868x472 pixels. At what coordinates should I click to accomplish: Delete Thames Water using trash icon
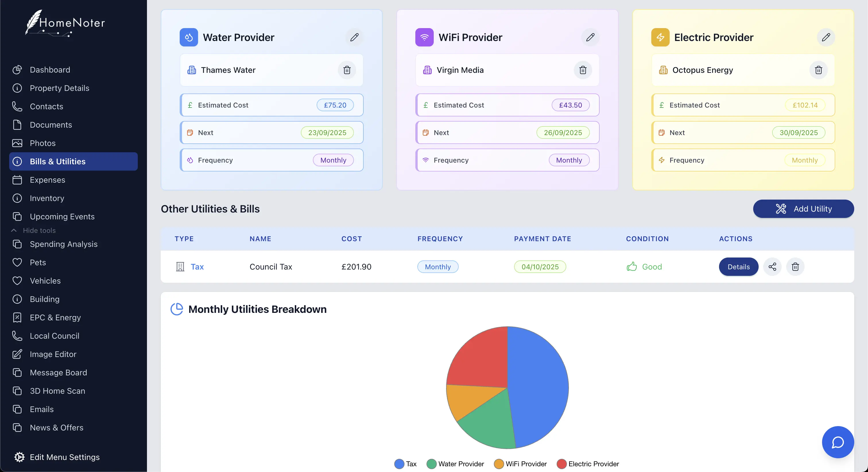click(x=347, y=70)
